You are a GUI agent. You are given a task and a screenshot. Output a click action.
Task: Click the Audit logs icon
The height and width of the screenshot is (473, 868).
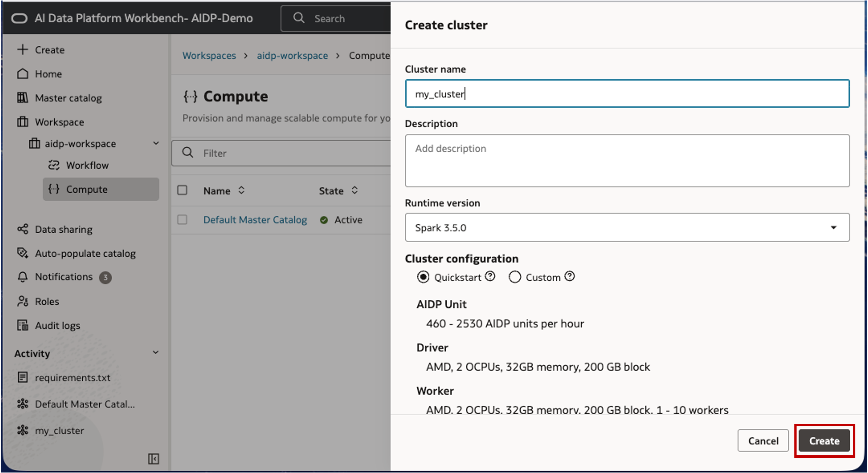pyautogui.click(x=23, y=325)
